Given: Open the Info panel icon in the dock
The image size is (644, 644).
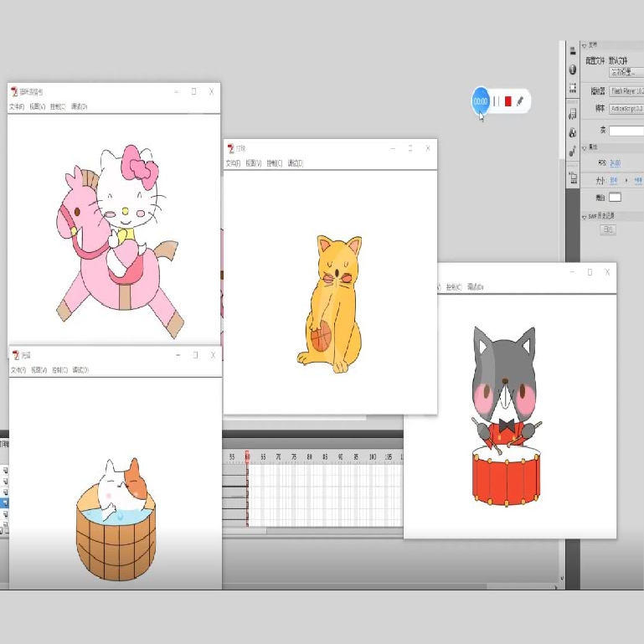Looking at the screenshot, I should click(573, 70).
